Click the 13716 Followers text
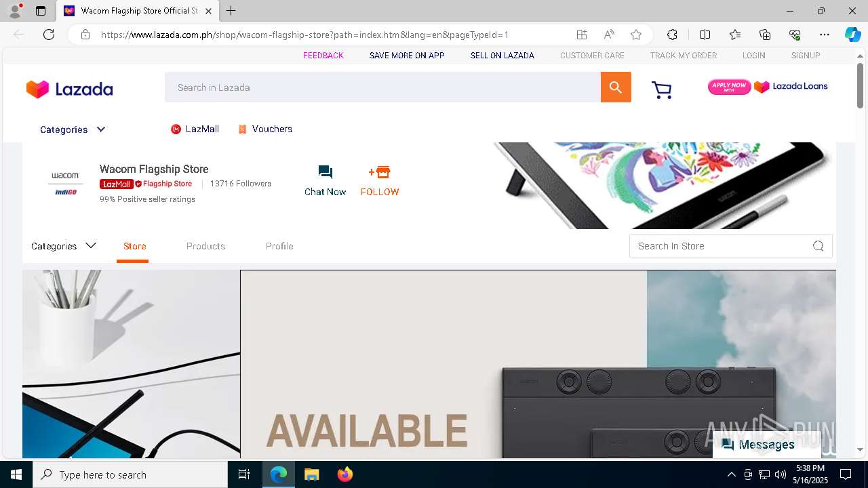Viewport: 868px width, 488px height. [x=240, y=184]
